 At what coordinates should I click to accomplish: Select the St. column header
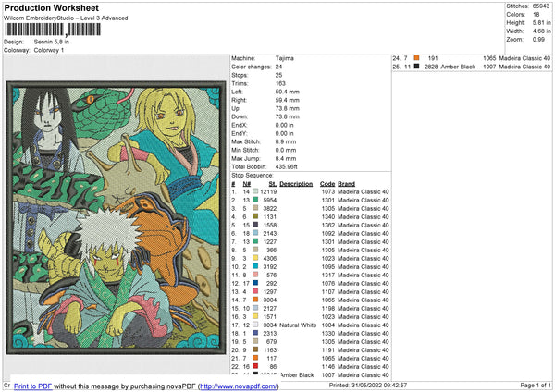[x=273, y=184]
